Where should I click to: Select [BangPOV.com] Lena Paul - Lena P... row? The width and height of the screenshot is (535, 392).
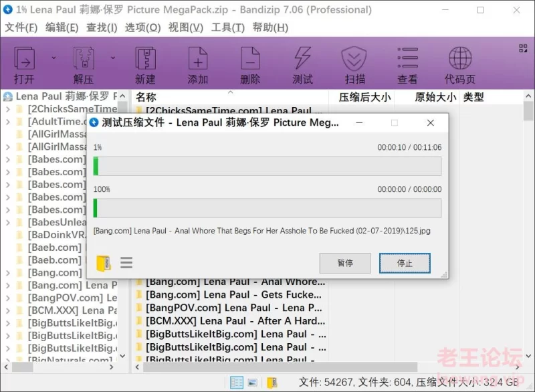pos(233,308)
